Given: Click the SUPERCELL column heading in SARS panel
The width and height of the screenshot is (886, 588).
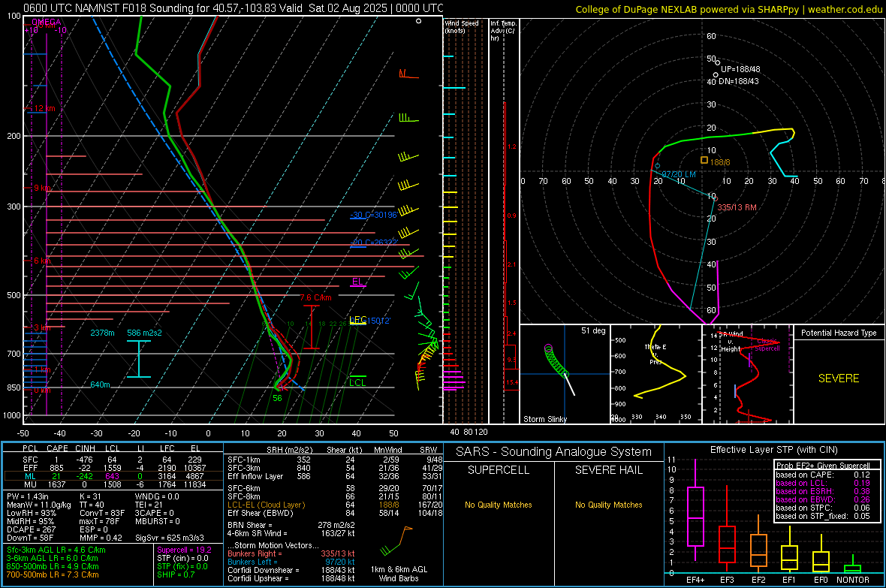Looking at the screenshot, I should coord(499,470).
